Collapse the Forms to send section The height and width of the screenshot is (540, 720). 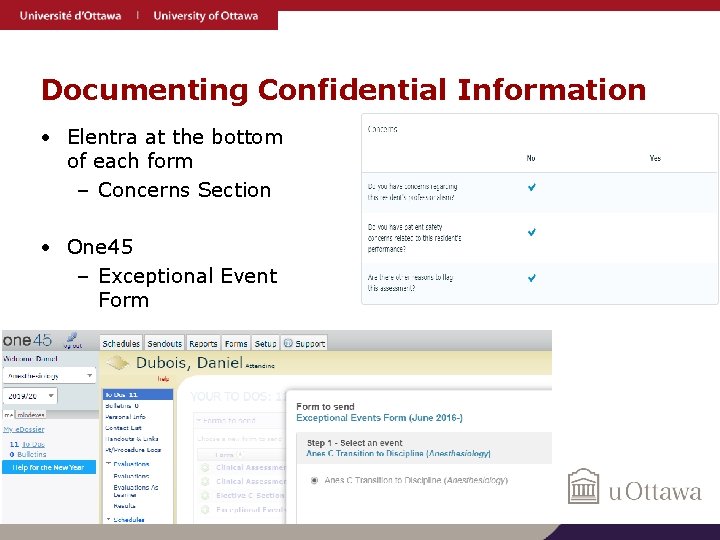199,420
